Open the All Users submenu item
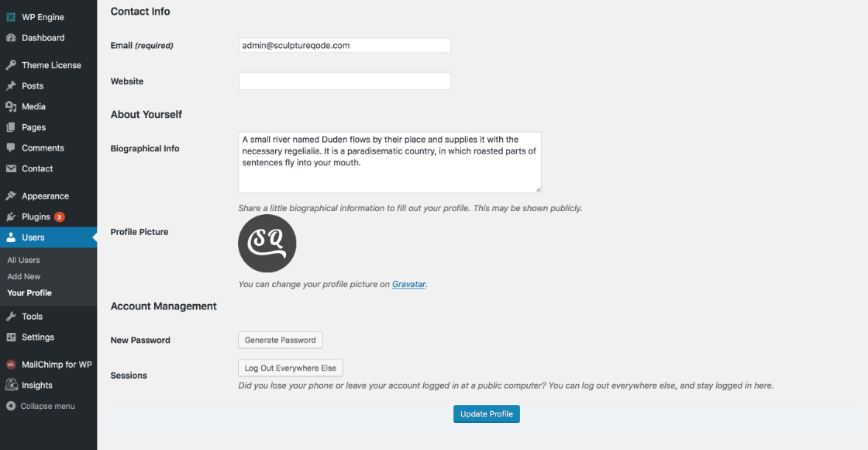 point(24,260)
